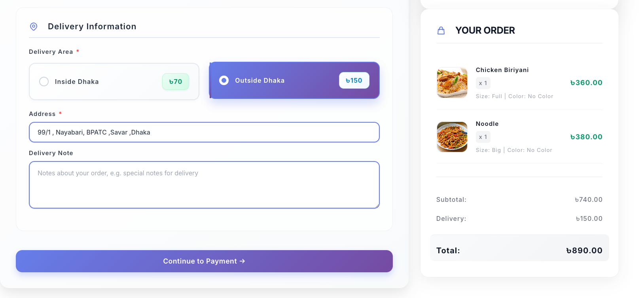
Task: Select the Outside Dhaka radio button
Action: 224,80
